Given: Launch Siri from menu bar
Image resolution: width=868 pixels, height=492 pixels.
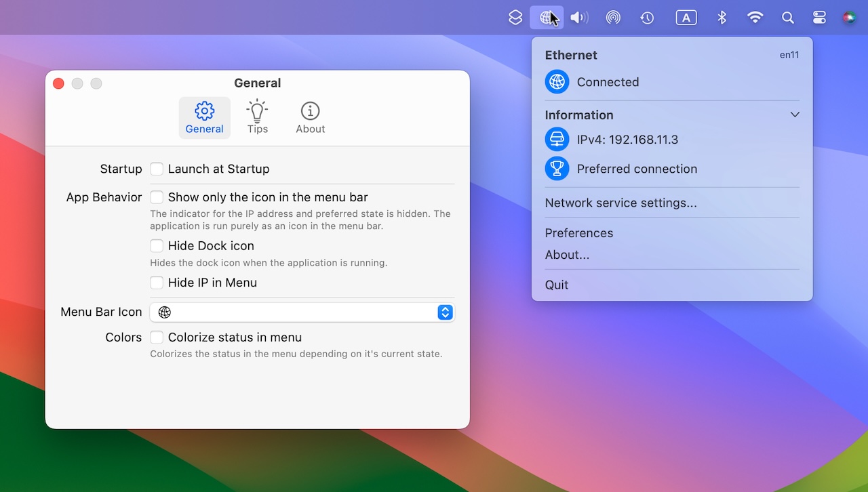Looking at the screenshot, I should 850,18.
